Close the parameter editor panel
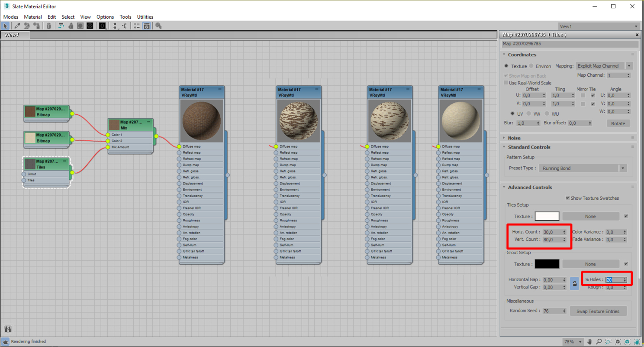This screenshot has width=644, height=347. coord(637,35)
